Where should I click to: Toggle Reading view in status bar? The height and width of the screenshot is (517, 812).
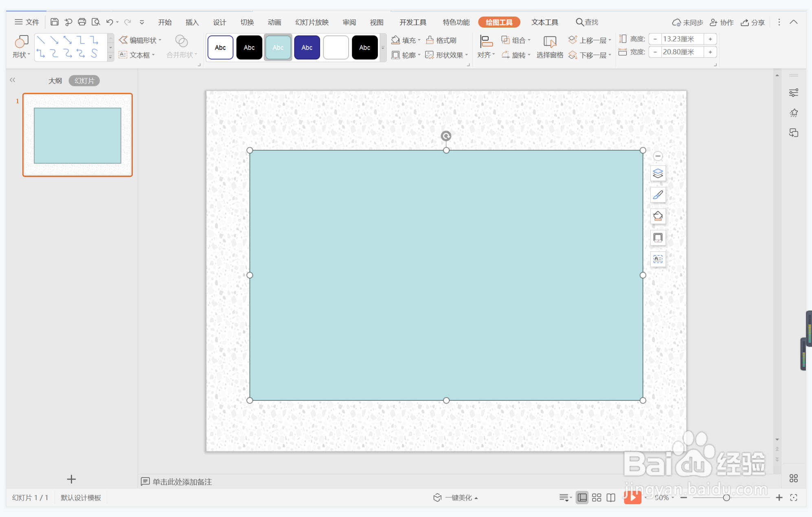[611, 497]
